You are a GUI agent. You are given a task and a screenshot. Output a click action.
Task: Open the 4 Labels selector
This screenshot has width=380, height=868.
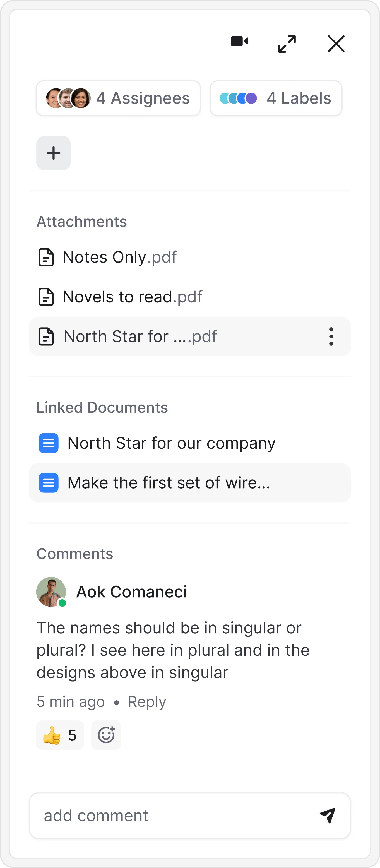(x=276, y=98)
